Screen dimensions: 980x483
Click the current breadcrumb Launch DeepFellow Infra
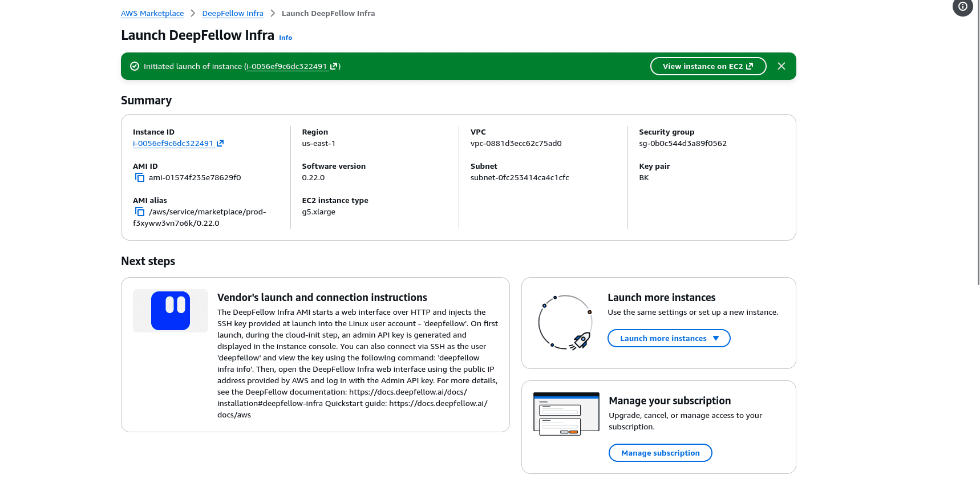[x=328, y=13]
